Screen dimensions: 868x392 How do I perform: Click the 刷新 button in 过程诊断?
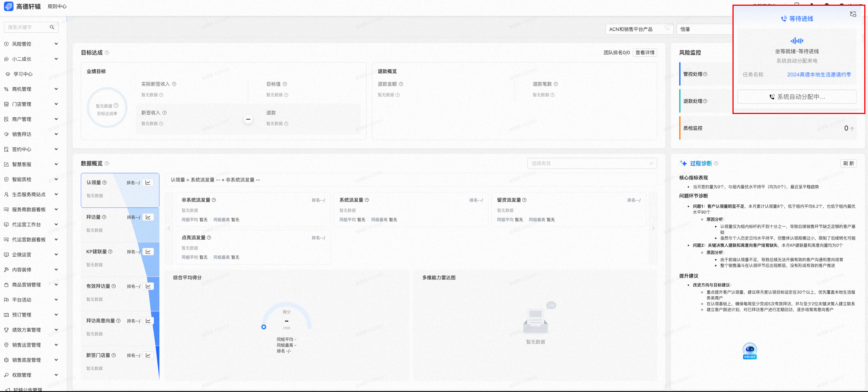pyautogui.click(x=848, y=164)
